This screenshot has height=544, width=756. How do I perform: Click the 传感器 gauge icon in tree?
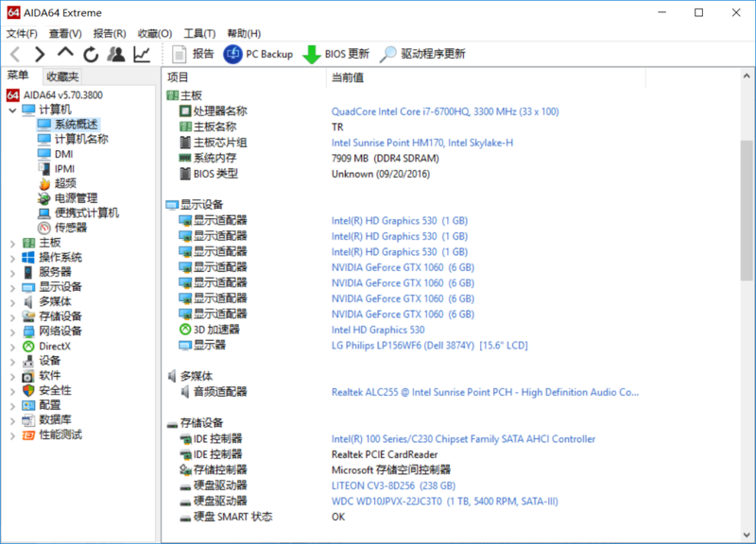44,228
